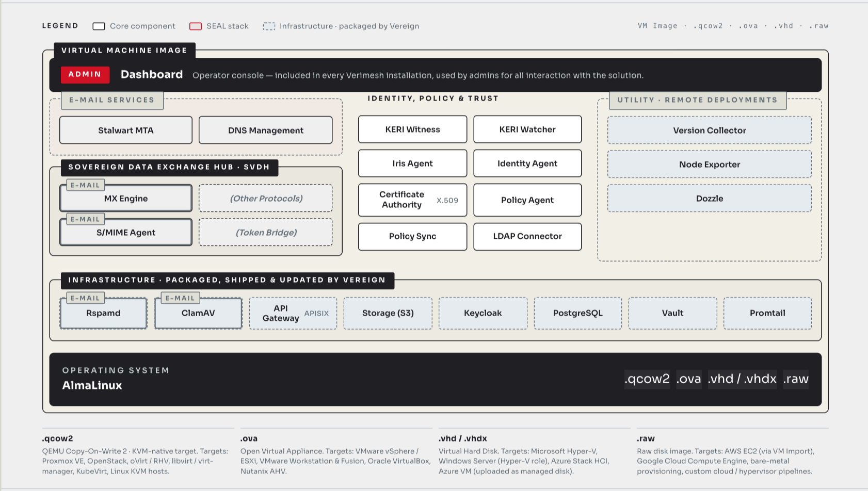Click the red ADMIN badge
Viewport: 868px width, 491px height.
click(85, 74)
